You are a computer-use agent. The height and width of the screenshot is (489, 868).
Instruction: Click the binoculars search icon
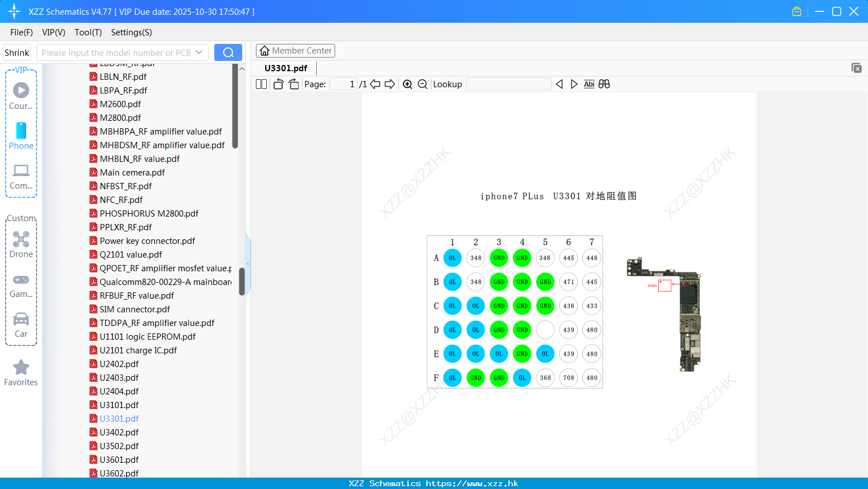604,84
